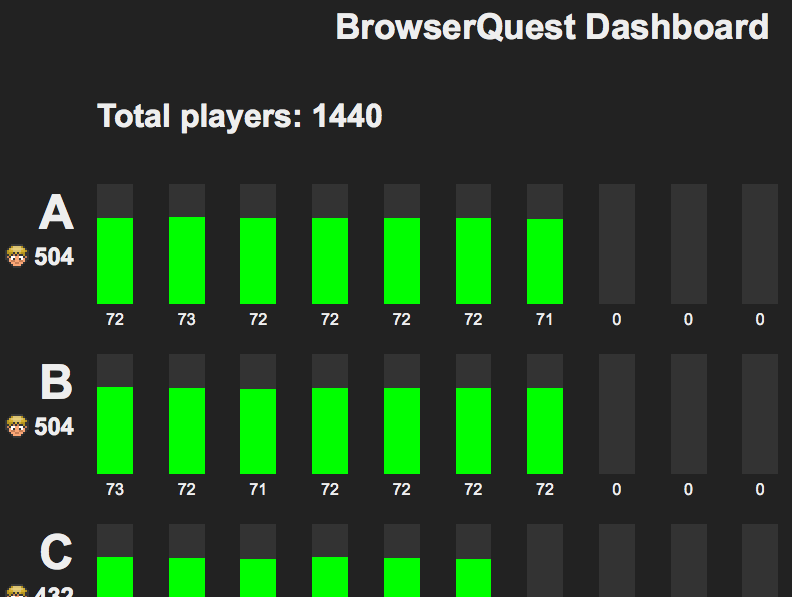
Task: Select the world letter B
Action: 57,382
